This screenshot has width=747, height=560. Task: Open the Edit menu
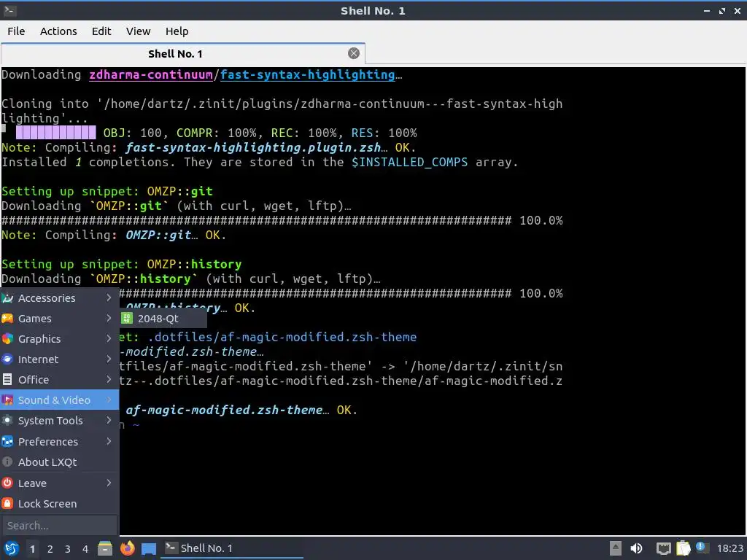(101, 31)
